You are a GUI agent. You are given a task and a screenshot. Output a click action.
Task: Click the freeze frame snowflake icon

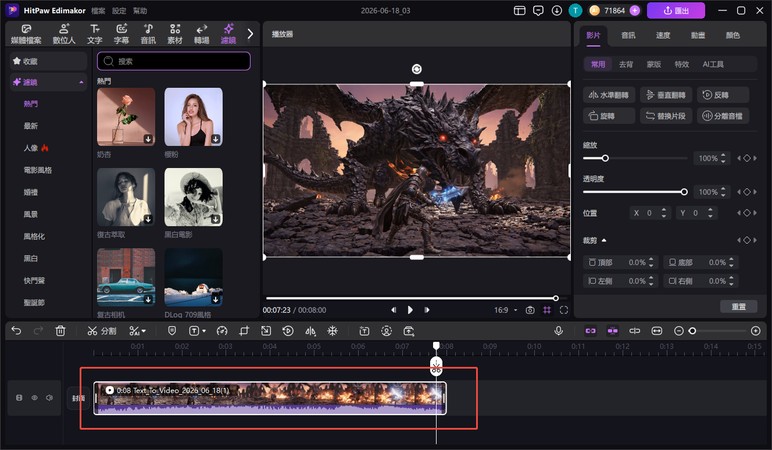pyautogui.click(x=332, y=331)
